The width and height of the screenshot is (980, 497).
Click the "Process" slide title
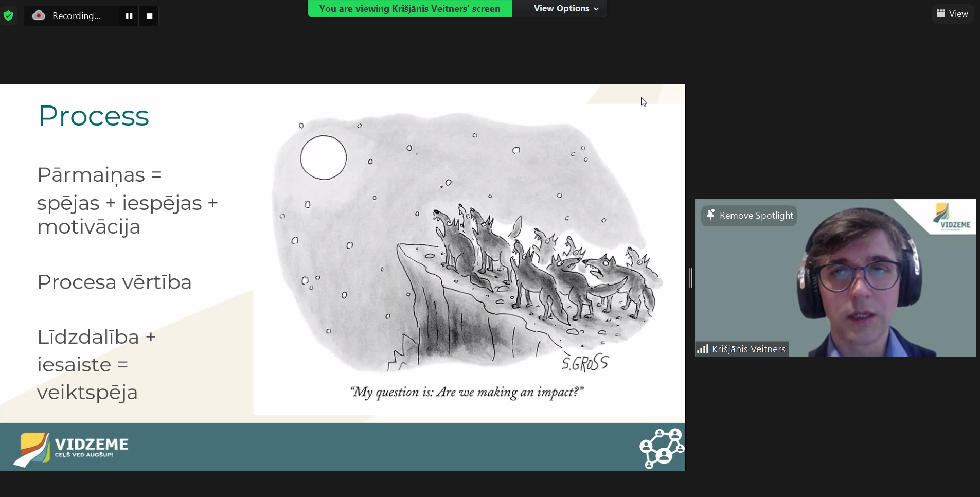[x=94, y=116]
